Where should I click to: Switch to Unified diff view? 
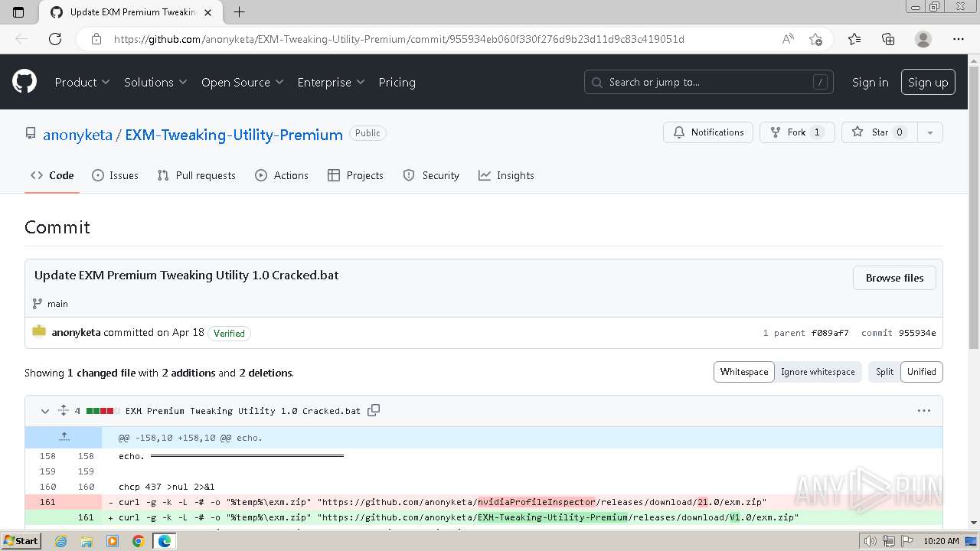[922, 372]
